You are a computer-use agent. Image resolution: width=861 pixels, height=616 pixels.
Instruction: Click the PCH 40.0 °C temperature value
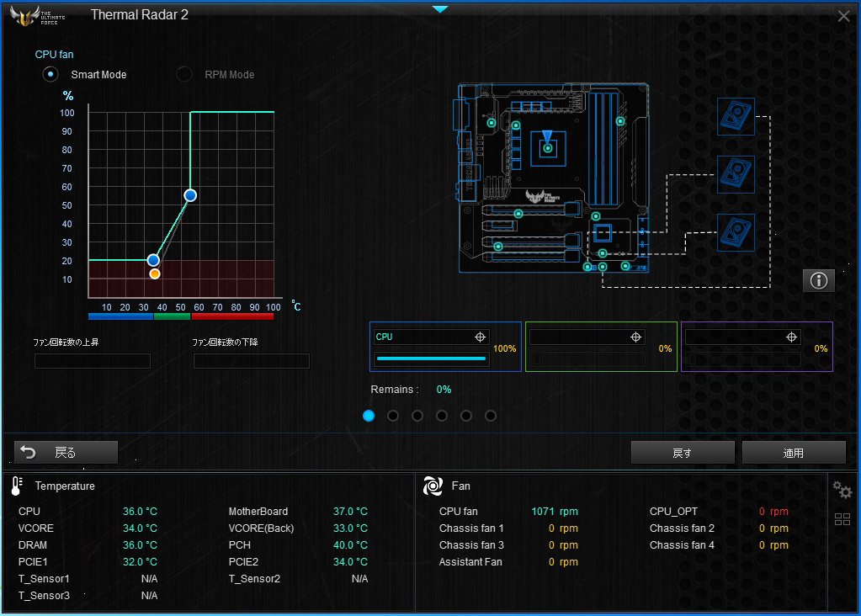(350, 545)
